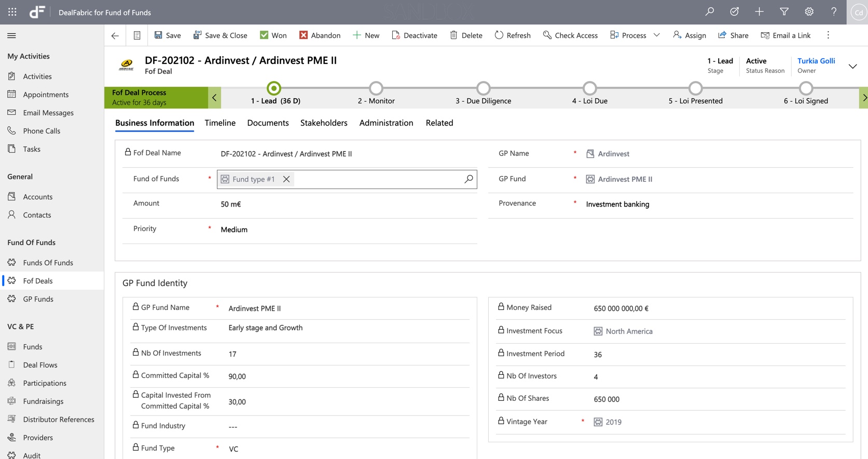The height and width of the screenshot is (459, 868).
Task: Open North America Investment Focus link
Action: point(629,331)
